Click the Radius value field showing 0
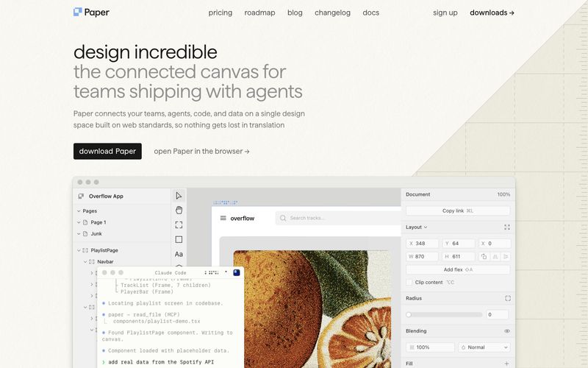Image resolution: width=588 pixels, height=368 pixels. [498, 315]
